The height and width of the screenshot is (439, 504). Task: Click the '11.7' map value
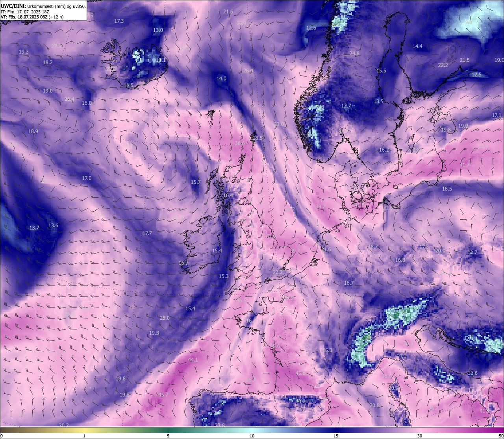pyautogui.click(x=472, y=252)
